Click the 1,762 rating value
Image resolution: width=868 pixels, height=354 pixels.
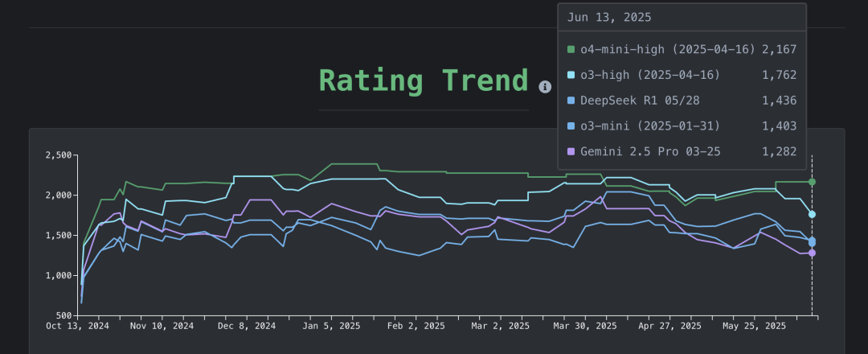click(x=780, y=75)
